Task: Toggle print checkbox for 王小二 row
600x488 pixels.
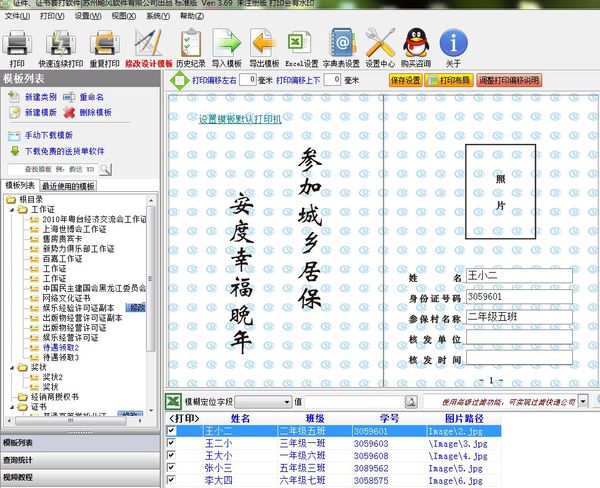Action: (x=171, y=431)
